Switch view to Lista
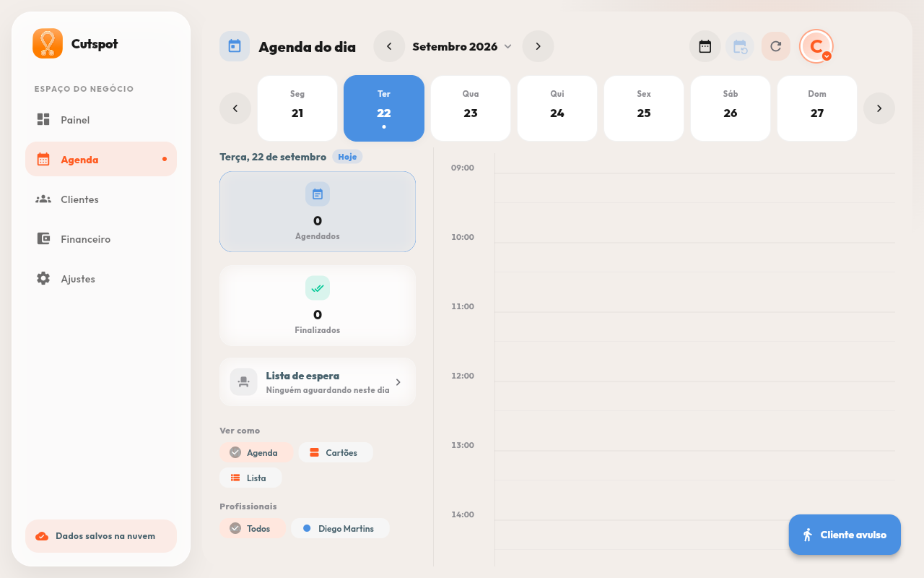The height and width of the screenshot is (578, 924). (x=250, y=478)
